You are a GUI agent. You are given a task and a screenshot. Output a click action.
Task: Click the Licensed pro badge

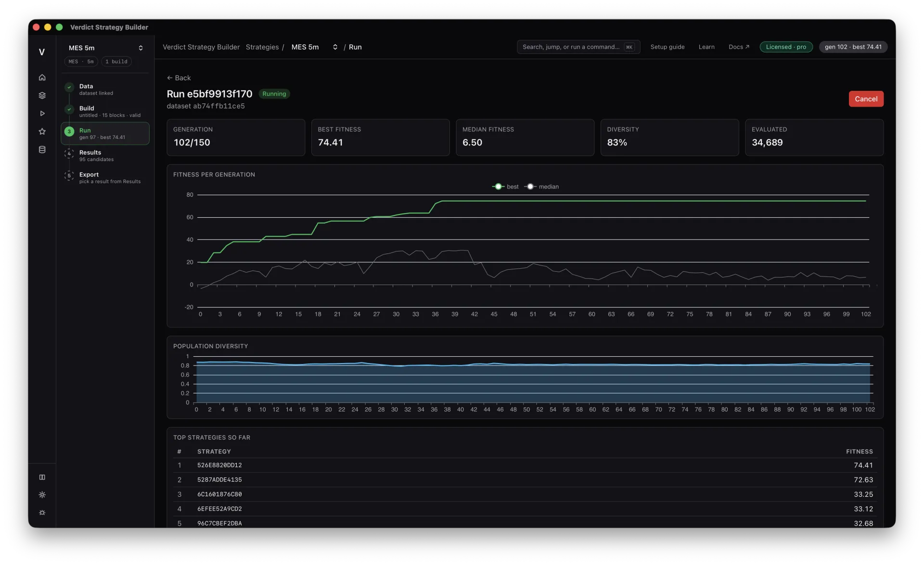pos(785,47)
